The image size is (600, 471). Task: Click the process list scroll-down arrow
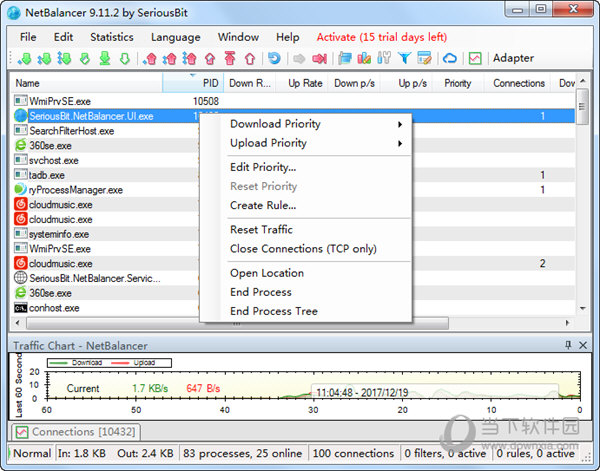pyautogui.click(x=582, y=308)
